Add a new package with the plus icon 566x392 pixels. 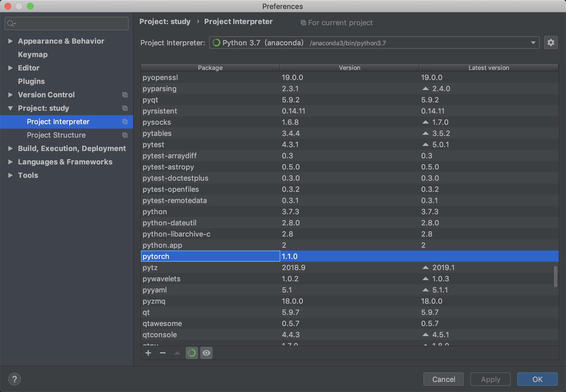pos(148,353)
